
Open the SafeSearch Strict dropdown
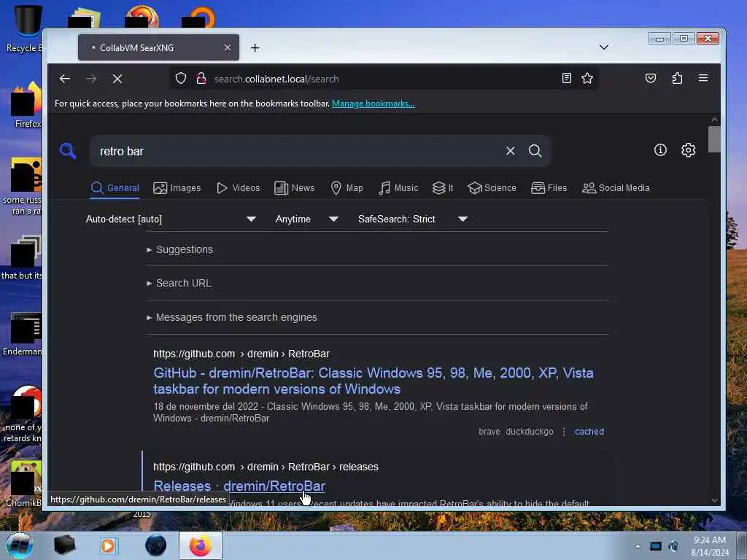click(413, 219)
